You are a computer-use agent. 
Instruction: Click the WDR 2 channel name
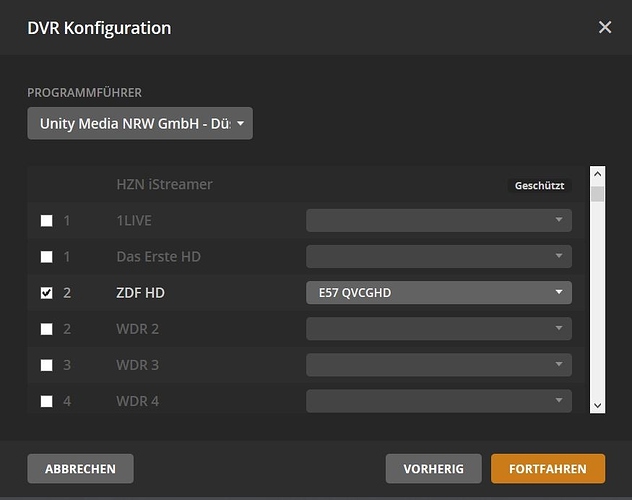137,329
